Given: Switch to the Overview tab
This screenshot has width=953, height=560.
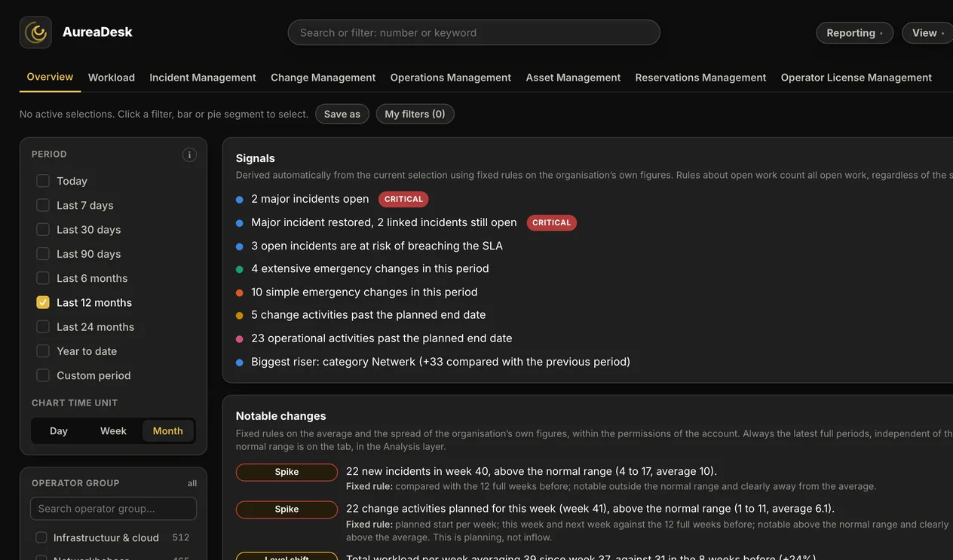Looking at the screenshot, I should (x=50, y=77).
